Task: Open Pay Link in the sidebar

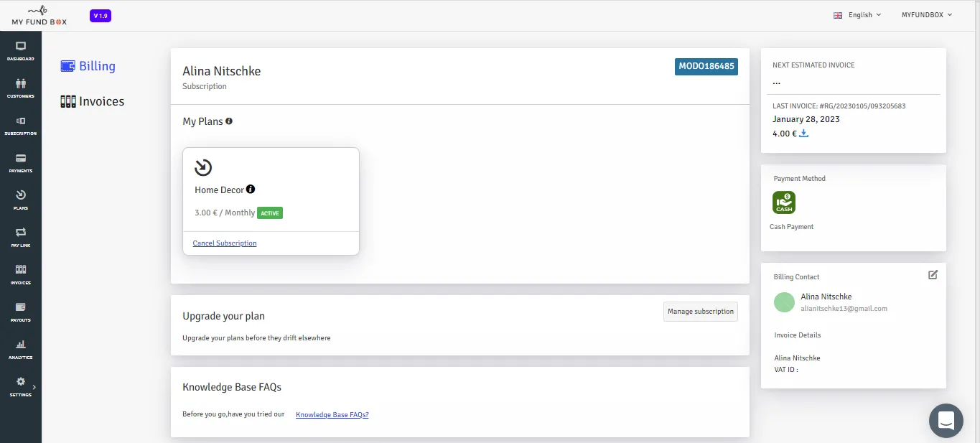Action: pos(21,237)
